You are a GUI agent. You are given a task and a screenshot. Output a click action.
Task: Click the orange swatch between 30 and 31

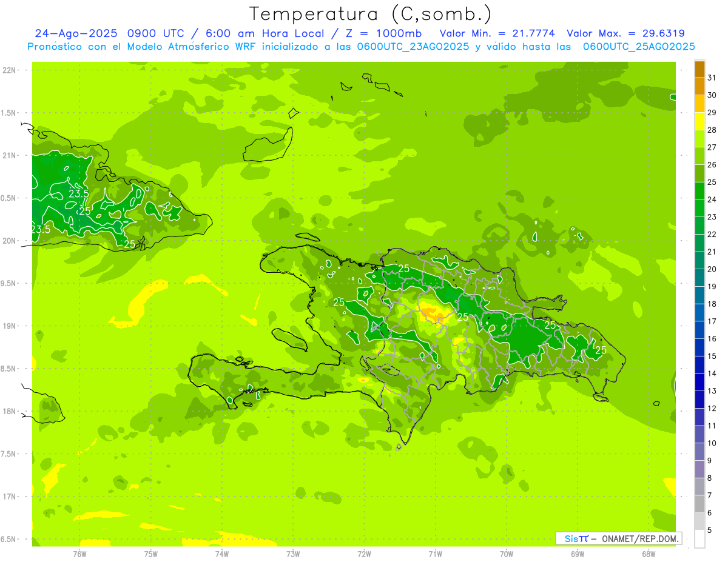(x=699, y=87)
